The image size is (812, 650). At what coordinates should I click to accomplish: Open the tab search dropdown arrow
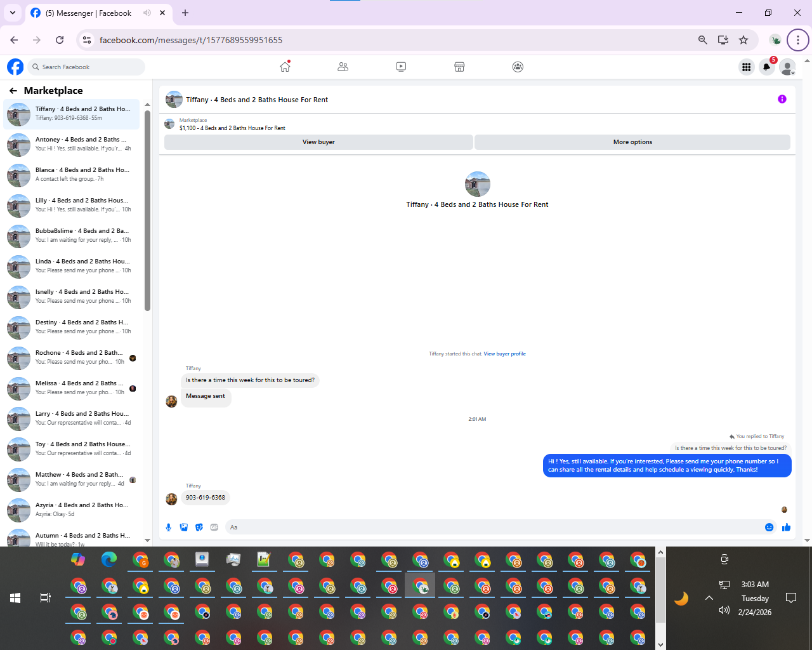pos(13,13)
